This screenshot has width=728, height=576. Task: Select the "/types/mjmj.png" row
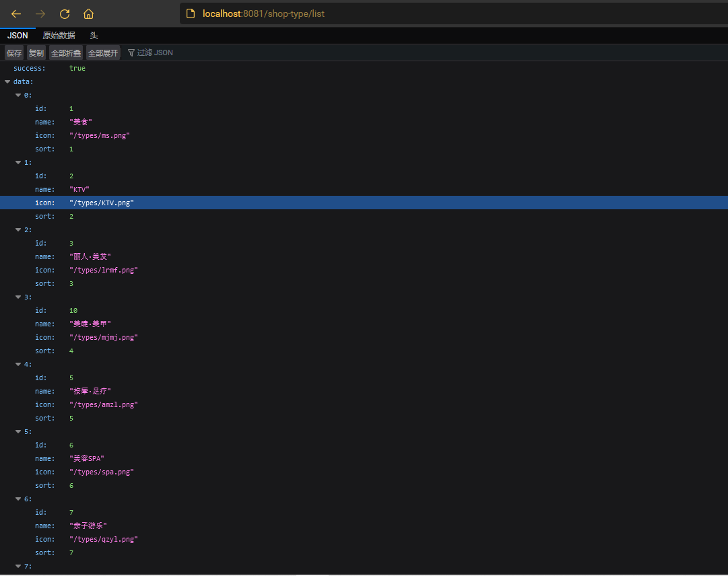[x=364, y=337]
